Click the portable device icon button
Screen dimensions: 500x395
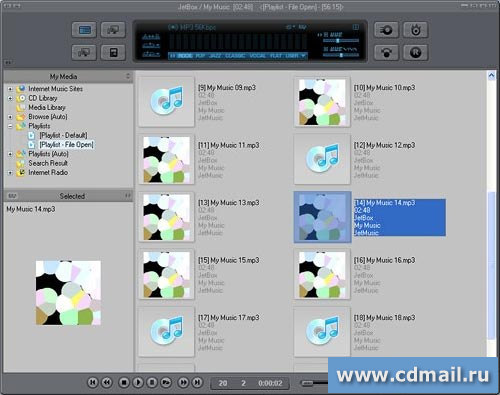(113, 53)
